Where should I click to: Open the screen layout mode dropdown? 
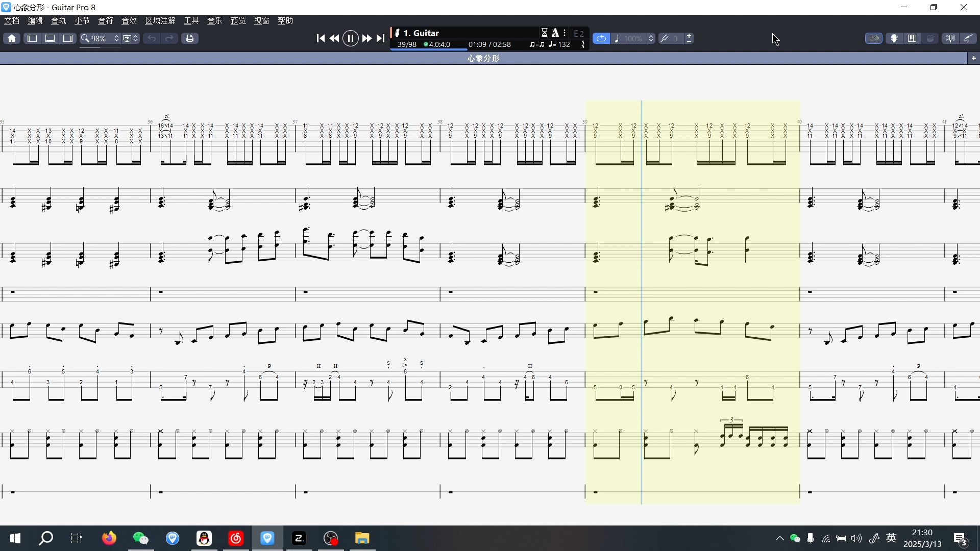click(131, 38)
